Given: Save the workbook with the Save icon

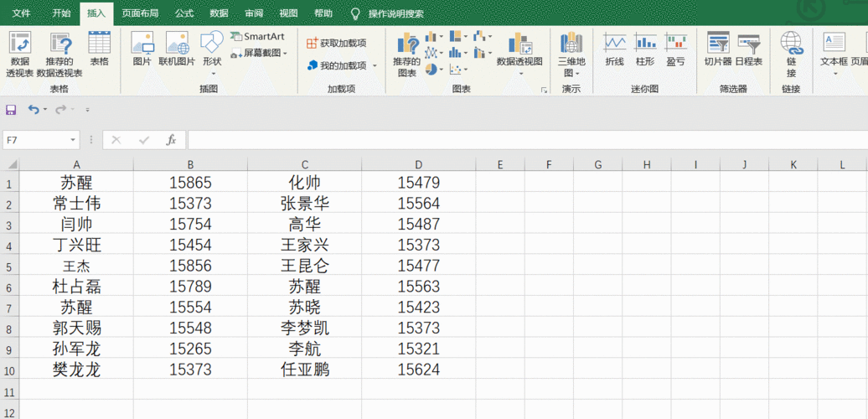Looking at the screenshot, I should coord(11,110).
